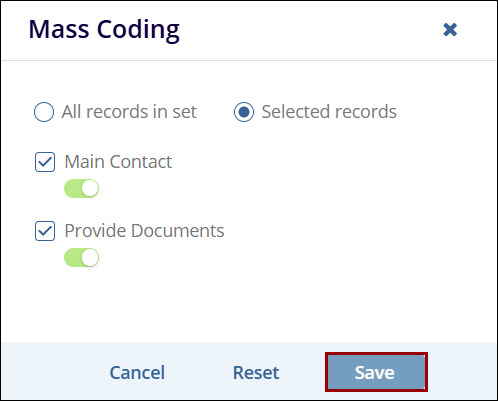The image size is (498, 401).
Task: Click the Cancel button
Action: (x=137, y=372)
